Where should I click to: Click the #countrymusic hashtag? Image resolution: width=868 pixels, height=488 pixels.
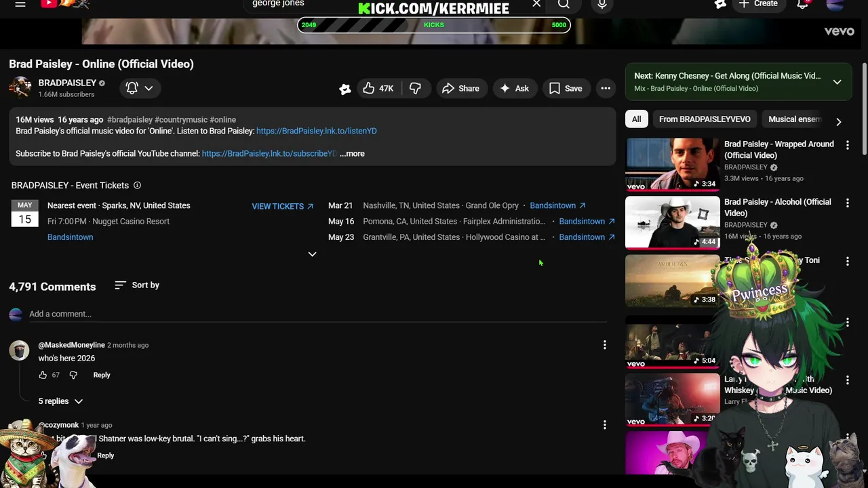coord(181,120)
